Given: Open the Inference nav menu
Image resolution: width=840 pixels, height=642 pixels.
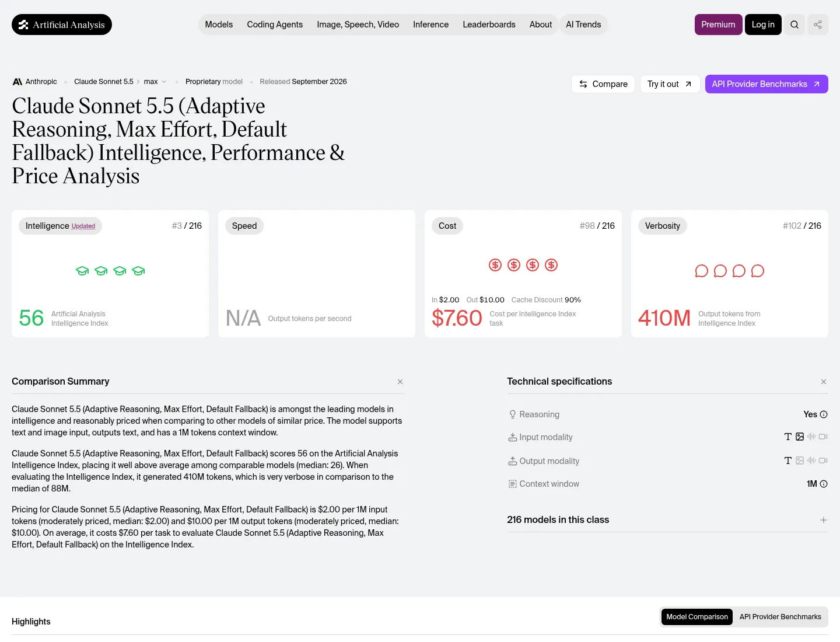Looking at the screenshot, I should (x=431, y=25).
